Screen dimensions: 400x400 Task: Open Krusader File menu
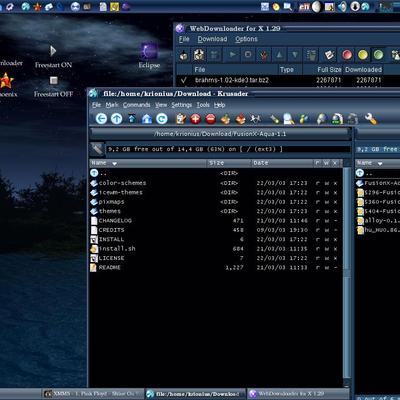click(x=96, y=105)
